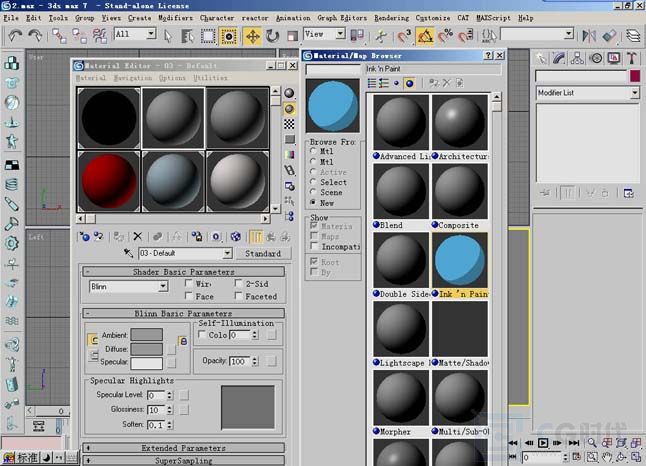The width and height of the screenshot is (646, 466).
Task: Click the Reset Map/Mtl X icon
Action: 138,237
